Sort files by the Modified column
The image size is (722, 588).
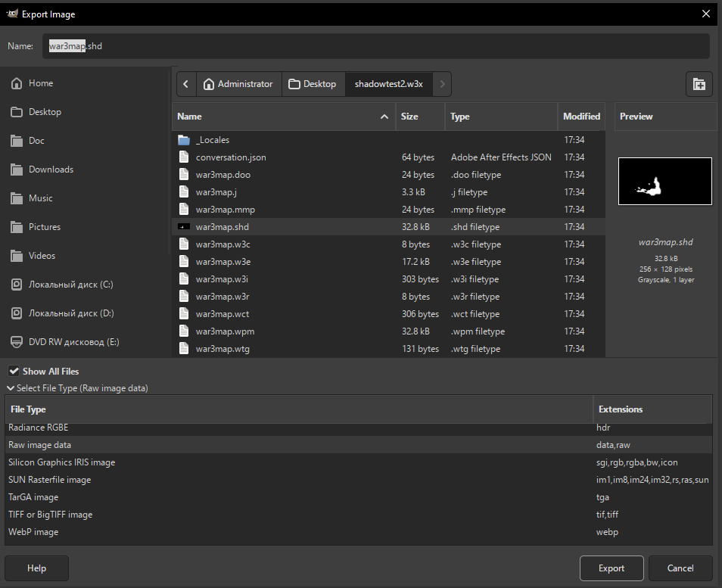click(x=581, y=117)
